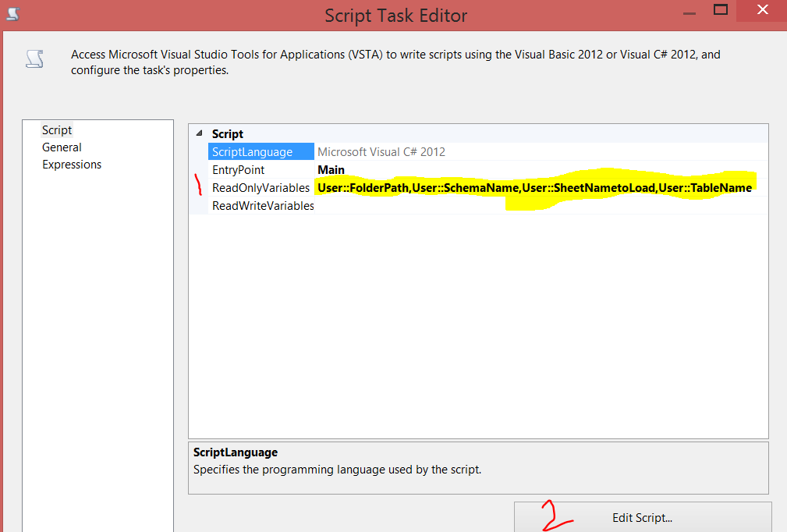Collapse the Script property group arrow
The height and width of the screenshot is (532, 787).
click(x=198, y=133)
